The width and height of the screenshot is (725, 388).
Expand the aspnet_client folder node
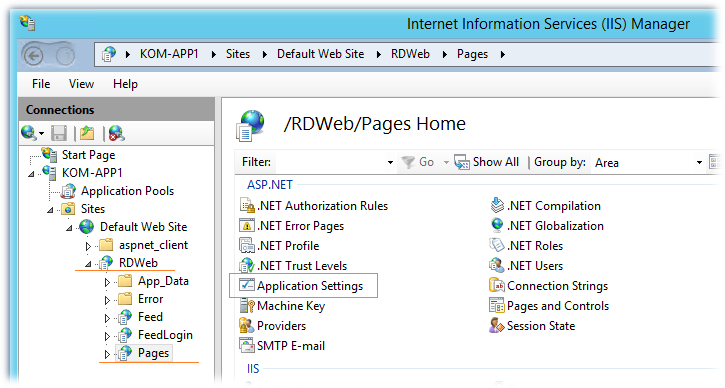point(88,246)
